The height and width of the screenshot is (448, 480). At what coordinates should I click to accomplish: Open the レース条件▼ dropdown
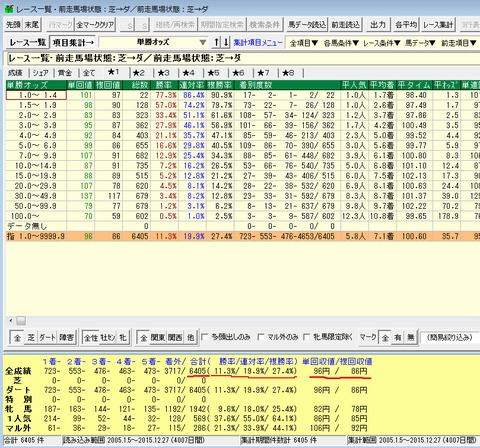pyautogui.click(x=382, y=43)
